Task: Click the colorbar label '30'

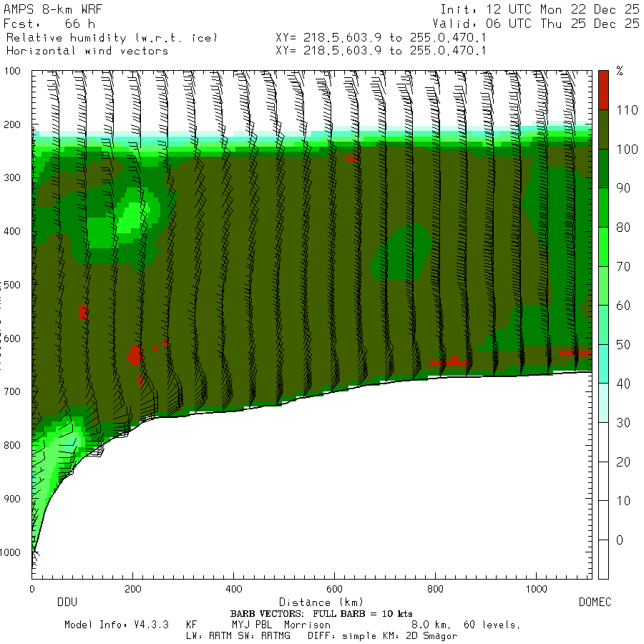Action: click(x=623, y=423)
